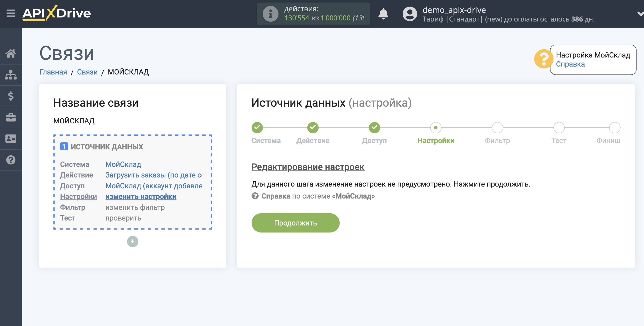Select the Тест step circle
Screen dimensions: 644x326
tap(559, 128)
